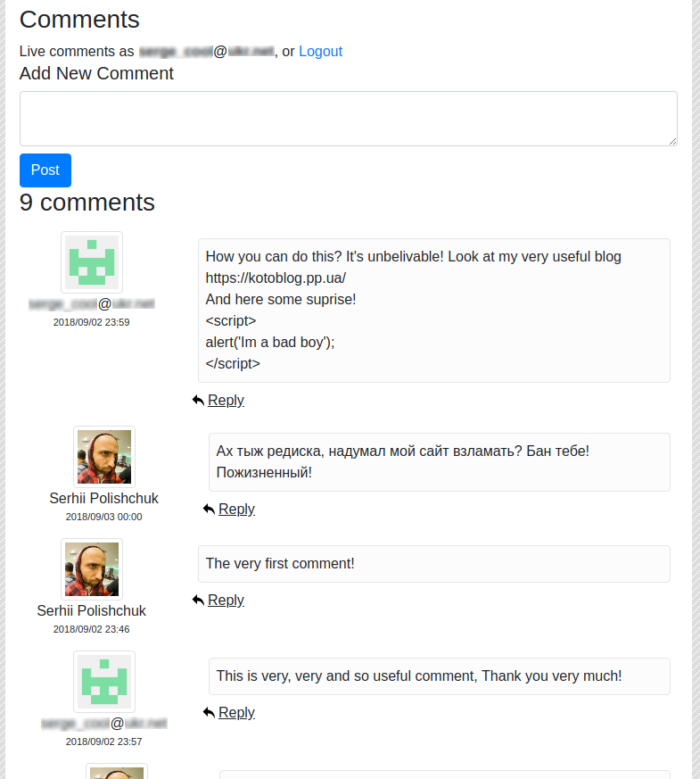This screenshot has height=779, width=700.
Task: Click the green pixel avatar dated 2018/09/02 23:57
Action: coord(104,682)
